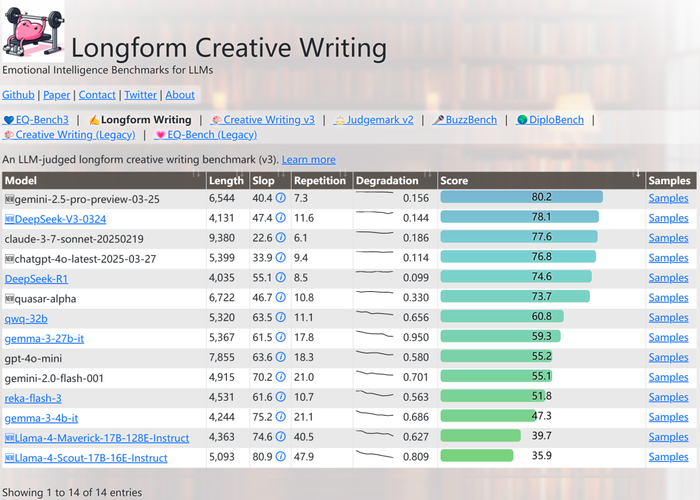This screenshot has height=500, width=700.
Task: Sort table by Score column header
Action: point(541,180)
